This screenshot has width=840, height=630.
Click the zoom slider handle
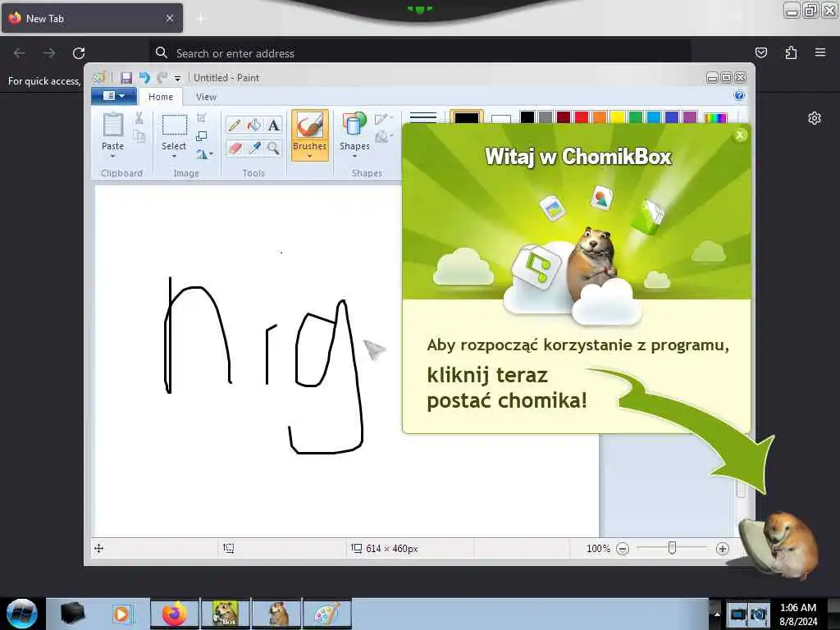point(672,547)
